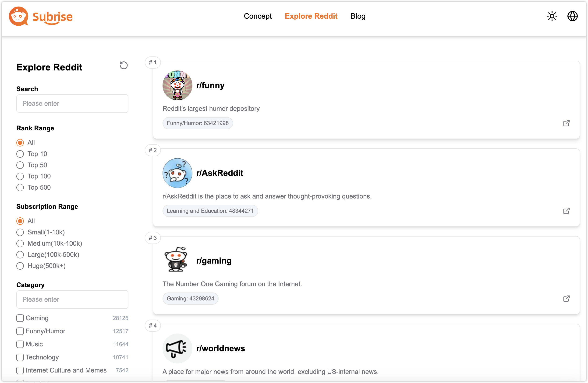Open r/funny external link icon

pyautogui.click(x=566, y=123)
